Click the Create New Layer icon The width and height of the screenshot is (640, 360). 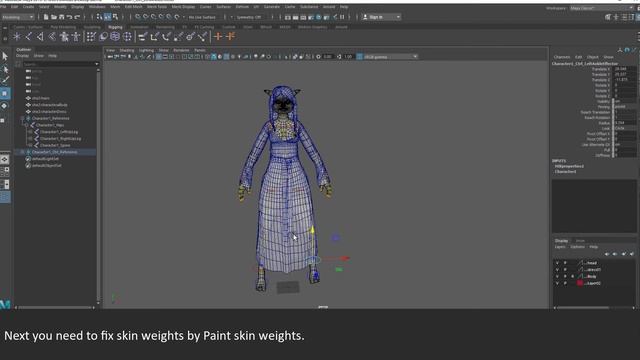point(624,254)
